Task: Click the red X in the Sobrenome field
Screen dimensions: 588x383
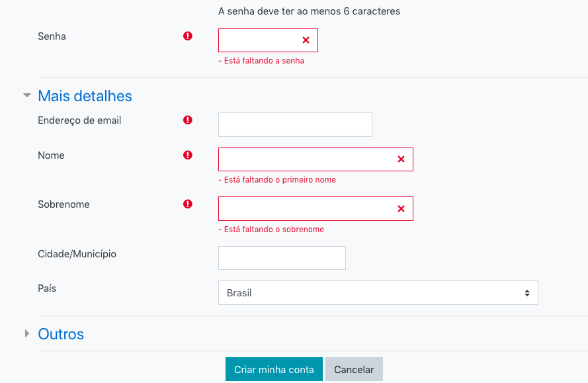Action: click(x=401, y=208)
